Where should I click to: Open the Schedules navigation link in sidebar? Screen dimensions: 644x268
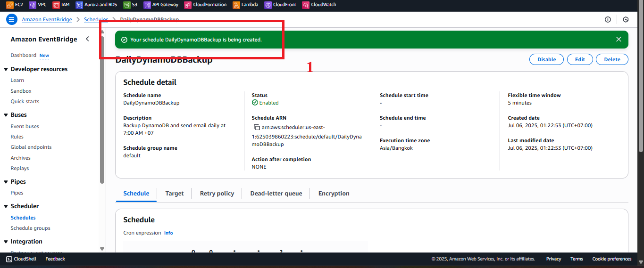point(23,218)
